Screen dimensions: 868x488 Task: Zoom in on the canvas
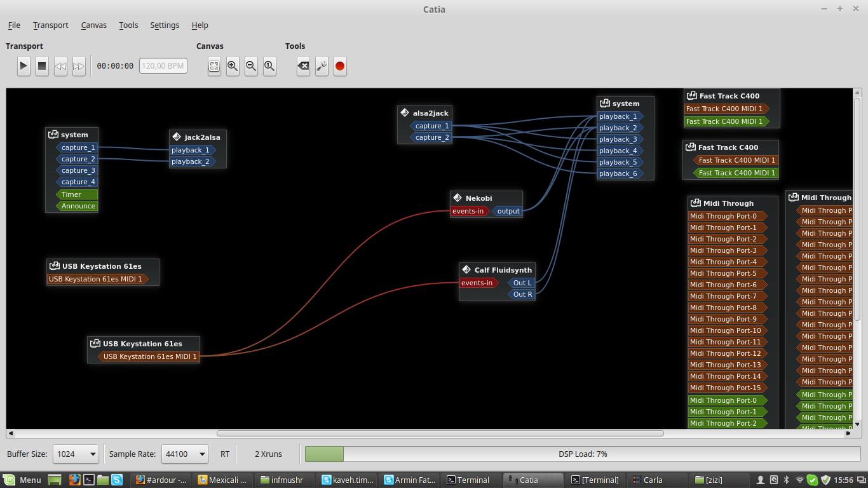[x=233, y=65]
